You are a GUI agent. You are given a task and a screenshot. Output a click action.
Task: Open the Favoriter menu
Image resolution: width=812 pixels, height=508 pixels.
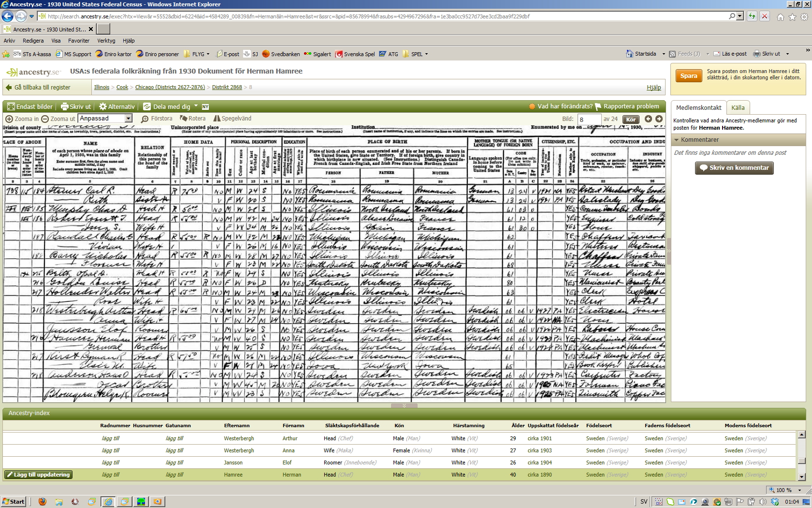coord(78,41)
